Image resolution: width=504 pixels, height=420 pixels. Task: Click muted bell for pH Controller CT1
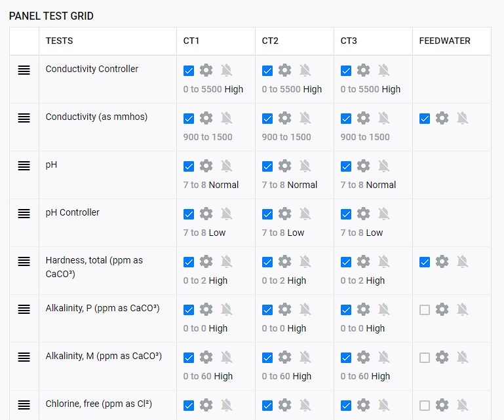pyautogui.click(x=227, y=214)
